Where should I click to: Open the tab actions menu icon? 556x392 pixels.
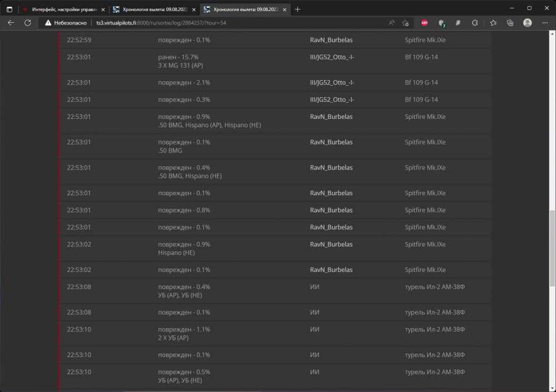click(9, 9)
